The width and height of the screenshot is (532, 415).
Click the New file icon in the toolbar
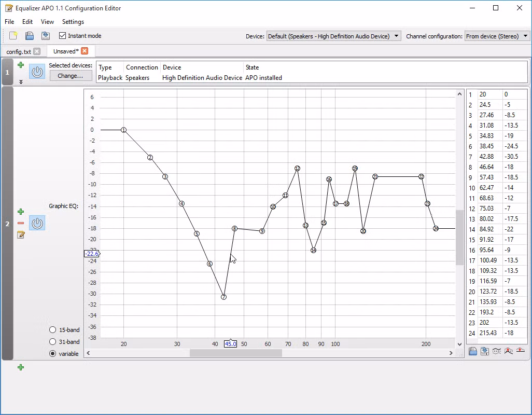[13, 36]
